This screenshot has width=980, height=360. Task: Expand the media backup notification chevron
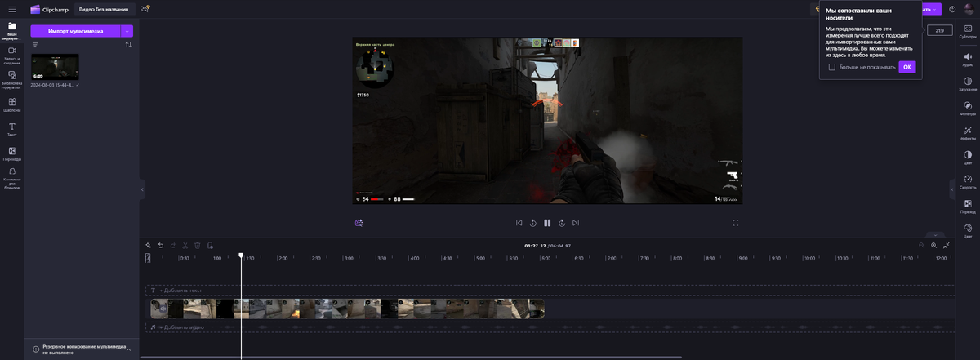128,349
